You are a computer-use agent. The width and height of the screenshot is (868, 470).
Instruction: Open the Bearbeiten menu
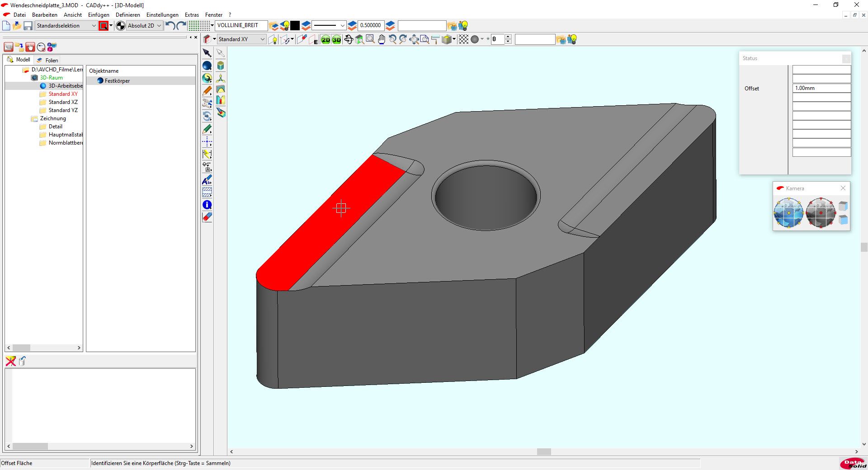(x=45, y=15)
